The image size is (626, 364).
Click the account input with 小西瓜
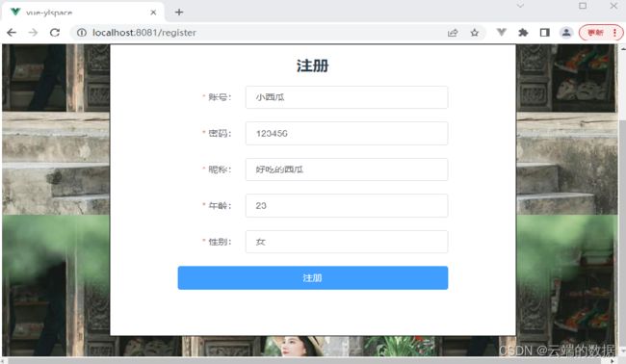pos(347,97)
